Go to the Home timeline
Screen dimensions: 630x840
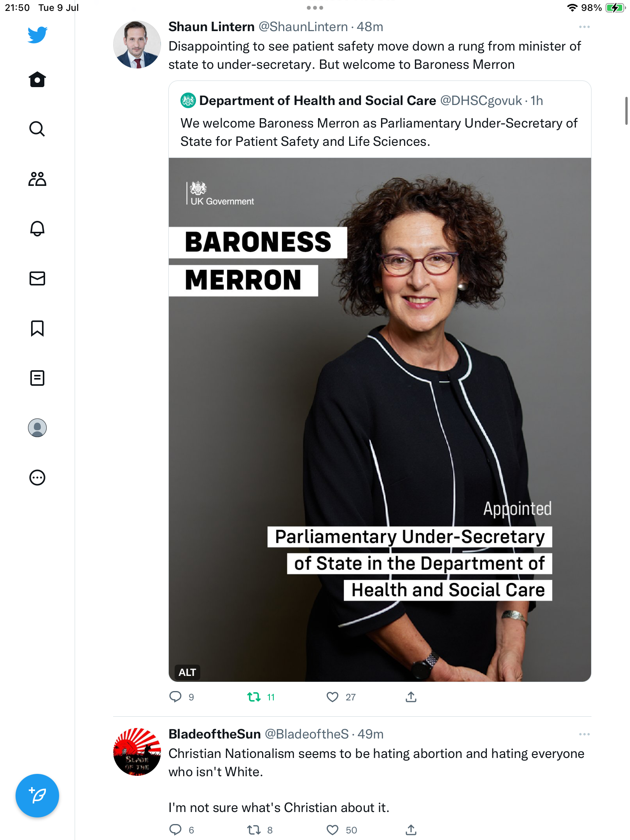(x=37, y=79)
